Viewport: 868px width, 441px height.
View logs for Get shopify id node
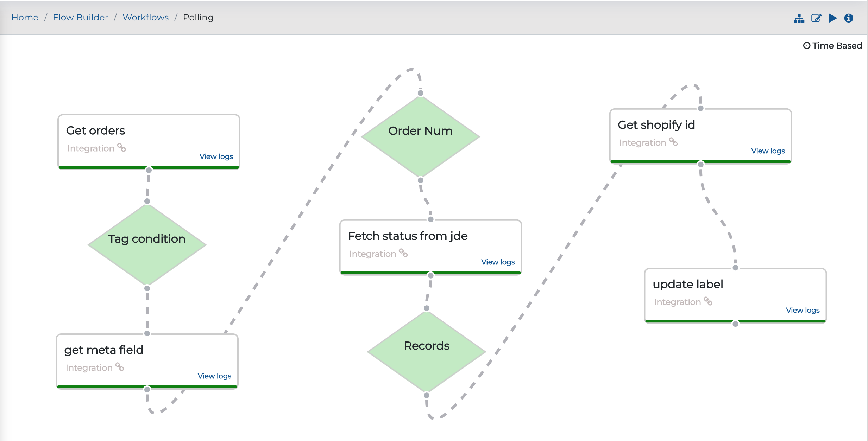768,151
